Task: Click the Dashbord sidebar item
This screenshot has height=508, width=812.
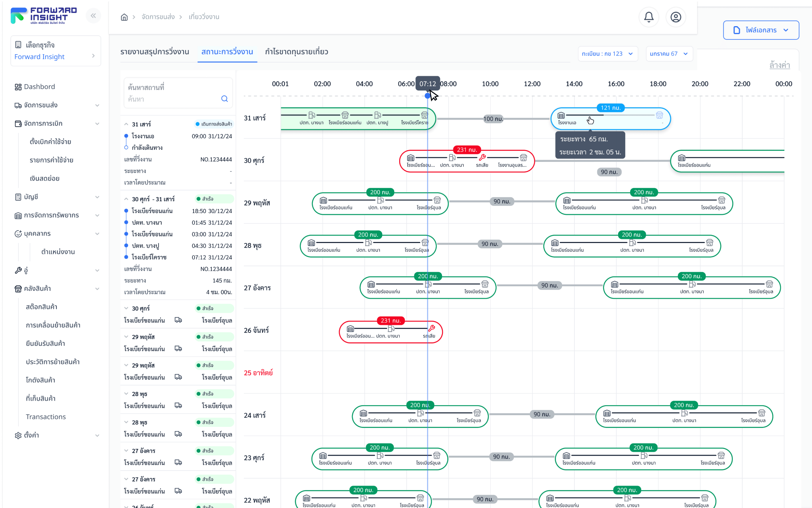Action: (39, 87)
